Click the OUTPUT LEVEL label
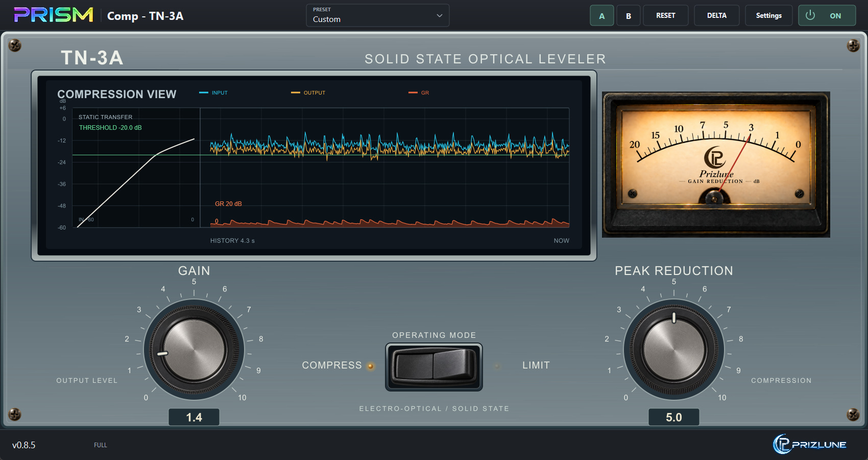 click(x=87, y=381)
